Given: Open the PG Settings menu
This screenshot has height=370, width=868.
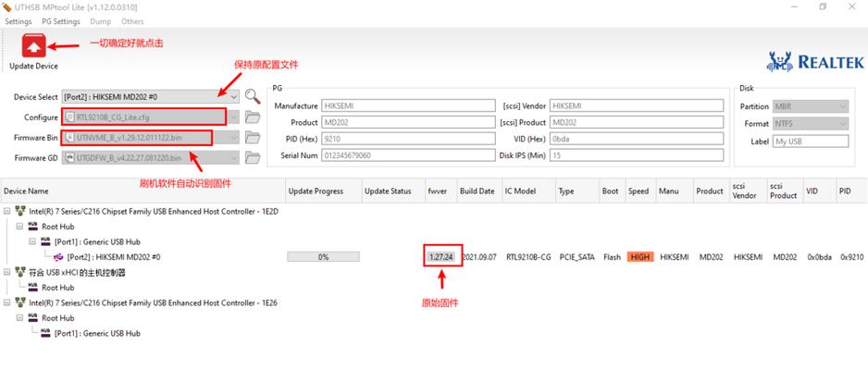Looking at the screenshot, I should coord(61,21).
